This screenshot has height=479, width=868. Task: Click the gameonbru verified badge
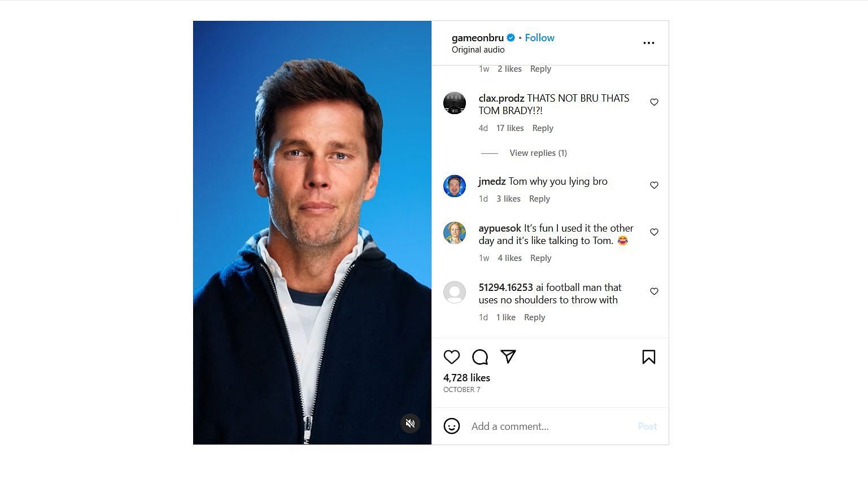pyautogui.click(x=511, y=38)
